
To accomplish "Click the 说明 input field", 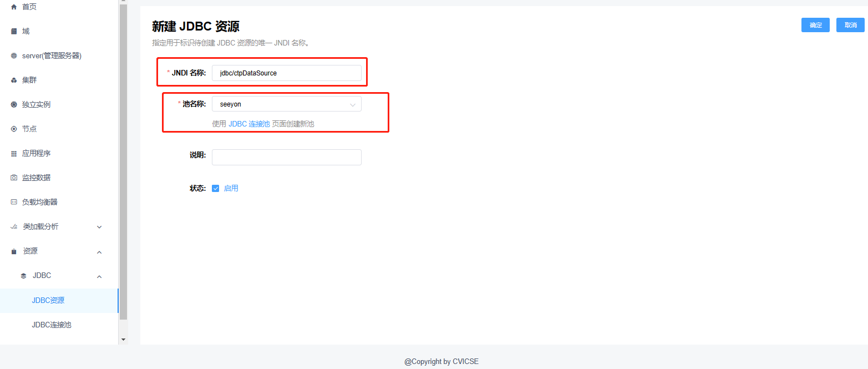I will [x=286, y=157].
